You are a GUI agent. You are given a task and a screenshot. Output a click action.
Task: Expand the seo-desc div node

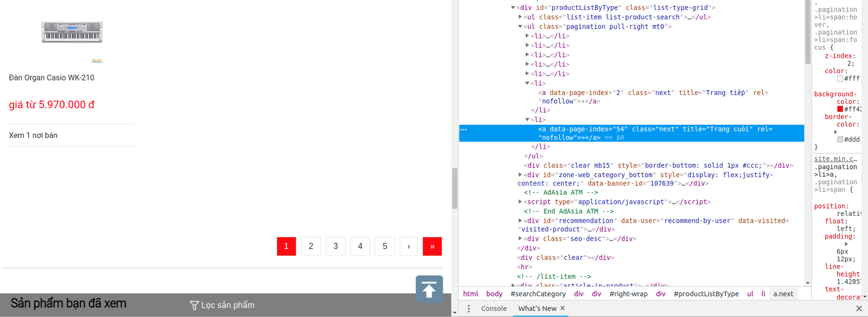(520, 239)
